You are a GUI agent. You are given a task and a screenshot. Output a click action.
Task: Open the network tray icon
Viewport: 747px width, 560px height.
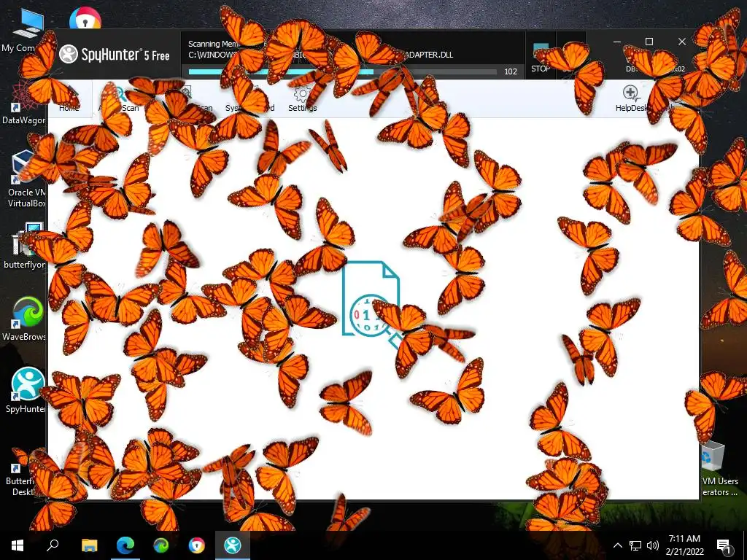pos(635,545)
